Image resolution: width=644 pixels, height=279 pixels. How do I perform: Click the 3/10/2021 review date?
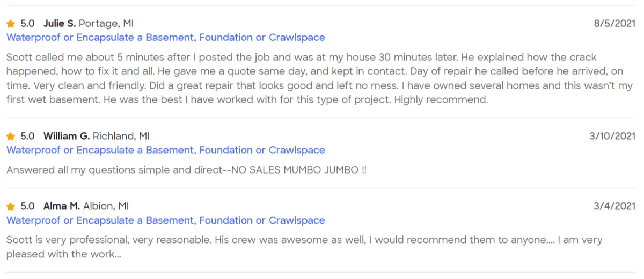coord(612,137)
